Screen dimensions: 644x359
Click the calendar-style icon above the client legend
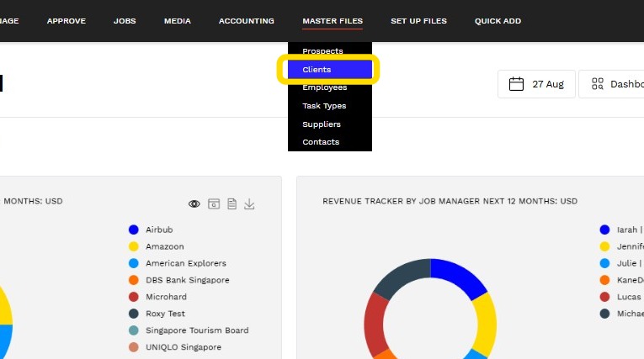coord(214,204)
